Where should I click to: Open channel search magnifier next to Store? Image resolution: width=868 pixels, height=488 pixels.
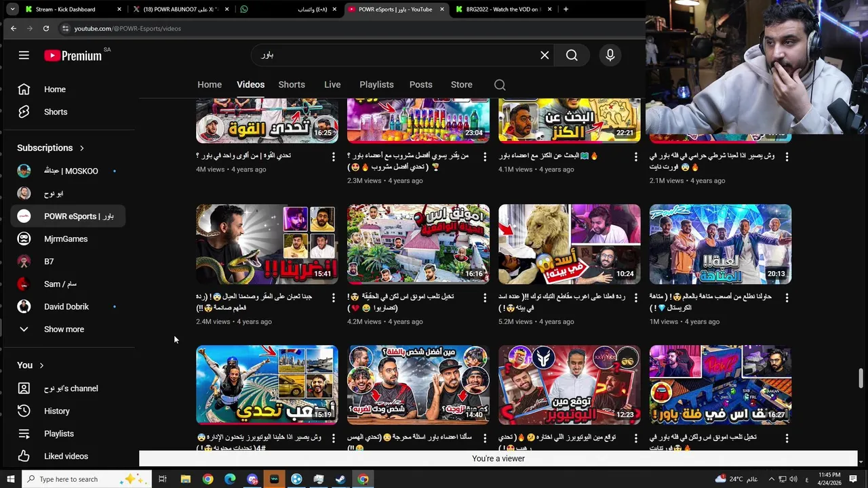coord(500,85)
